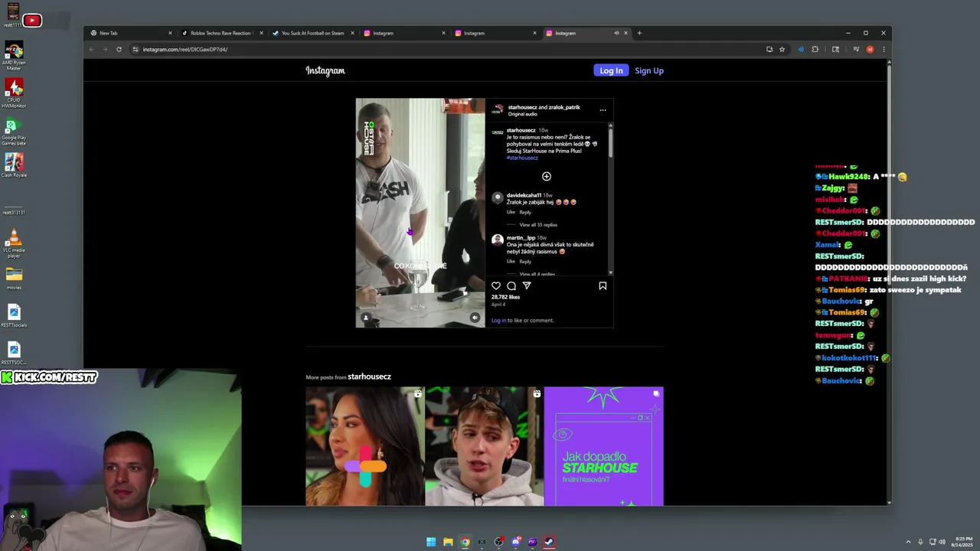Load more comments with the plus circle icon
The width and height of the screenshot is (980, 551).
(x=547, y=177)
